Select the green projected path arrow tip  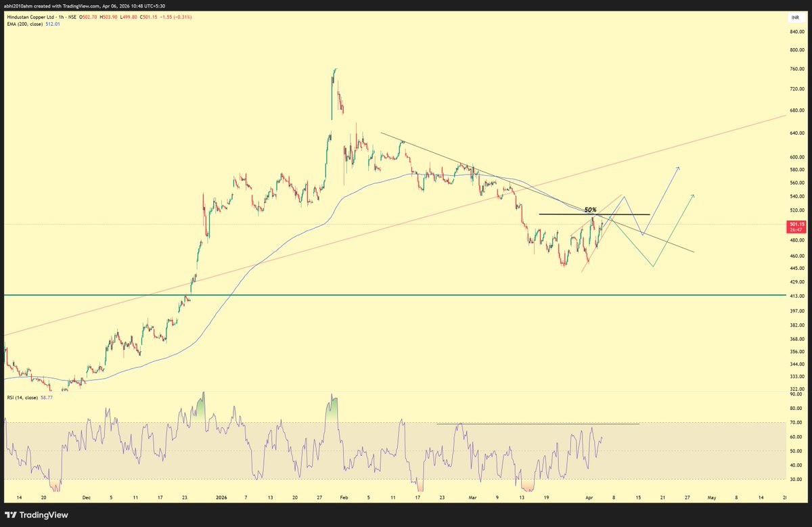[x=694, y=196]
